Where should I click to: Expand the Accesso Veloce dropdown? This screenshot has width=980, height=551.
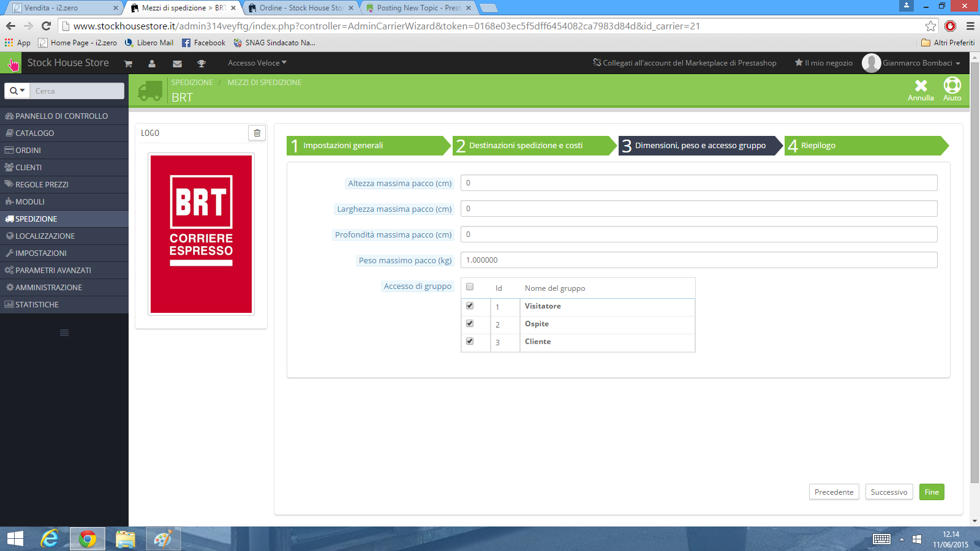tap(257, 63)
